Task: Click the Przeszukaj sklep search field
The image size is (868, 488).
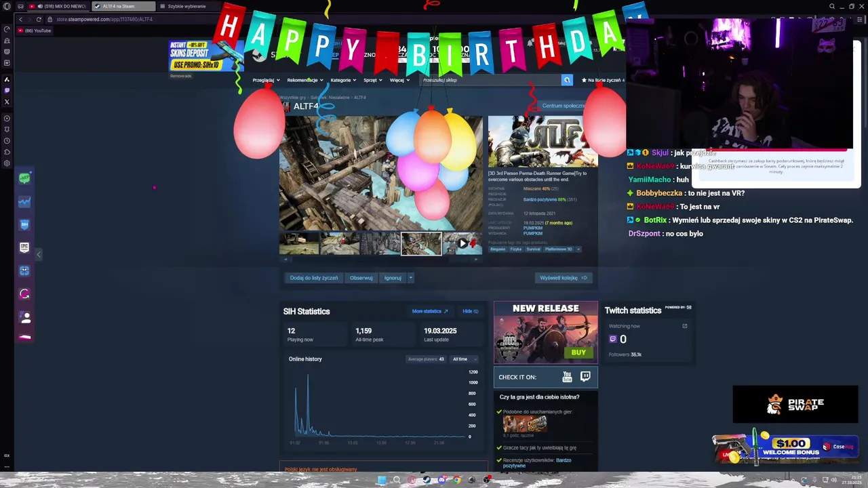Action: click(x=489, y=80)
